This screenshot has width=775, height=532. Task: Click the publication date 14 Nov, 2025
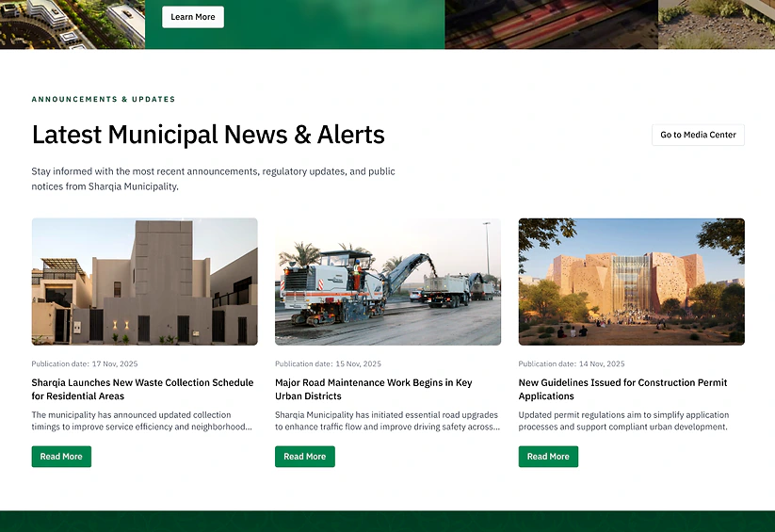click(x=572, y=363)
